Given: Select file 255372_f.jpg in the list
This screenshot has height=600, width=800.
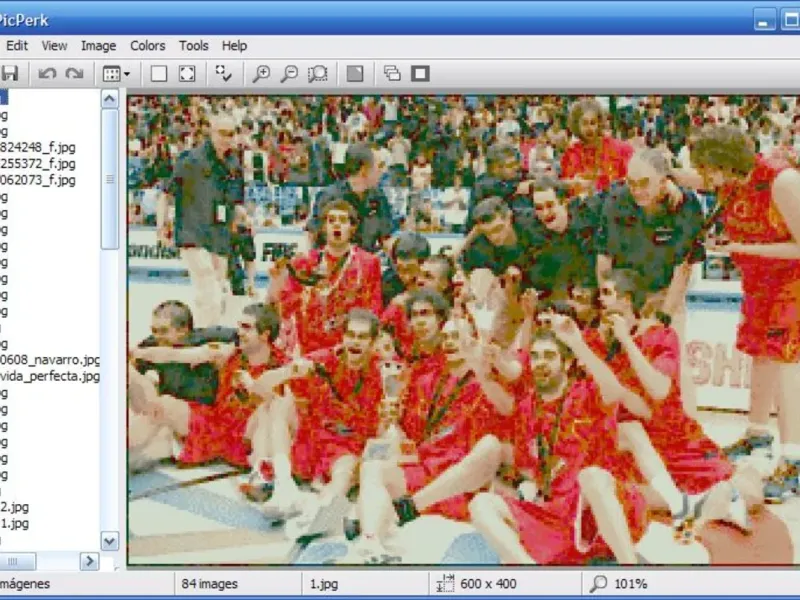Looking at the screenshot, I should click(x=38, y=164).
